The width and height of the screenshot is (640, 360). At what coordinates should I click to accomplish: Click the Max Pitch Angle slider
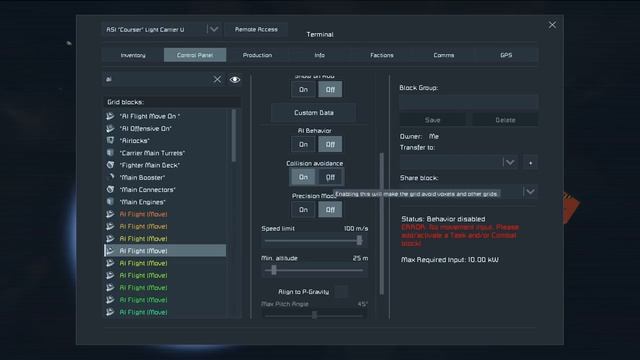click(314, 315)
